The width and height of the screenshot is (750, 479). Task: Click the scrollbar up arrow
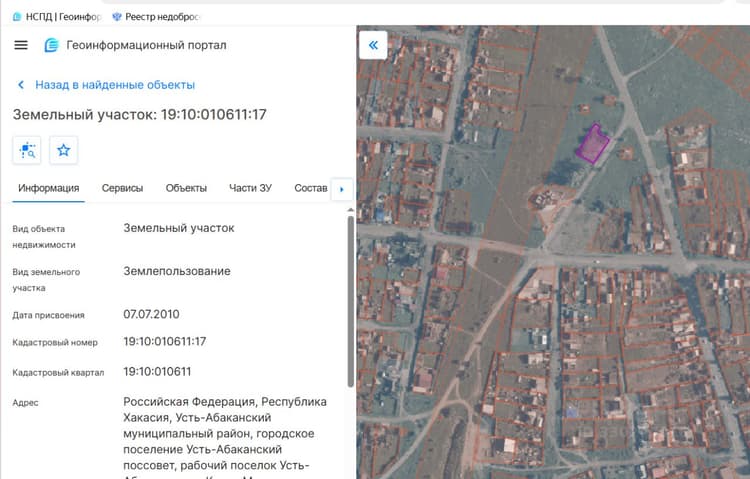tap(351, 210)
